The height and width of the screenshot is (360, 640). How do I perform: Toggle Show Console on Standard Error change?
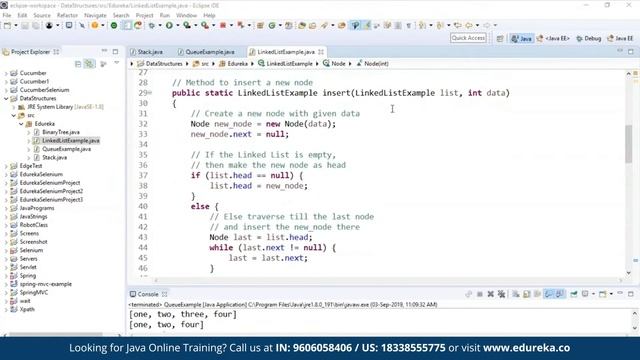click(560, 294)
